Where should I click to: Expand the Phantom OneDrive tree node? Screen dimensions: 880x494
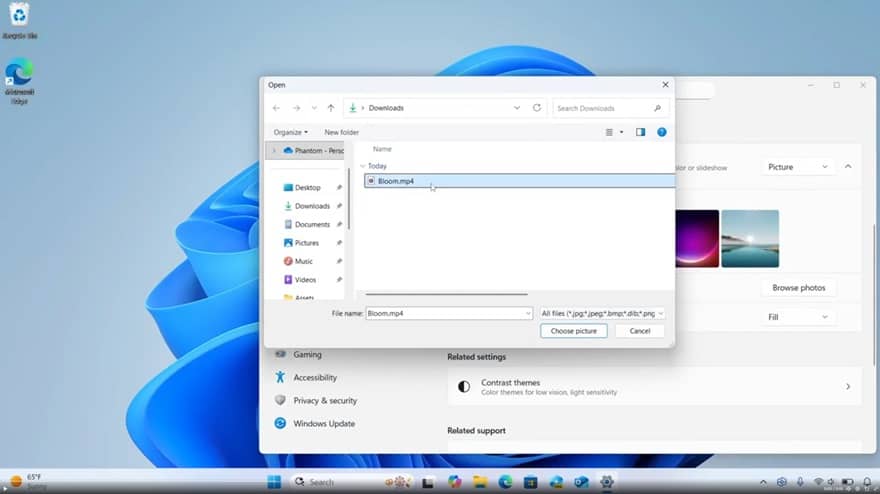274,150
